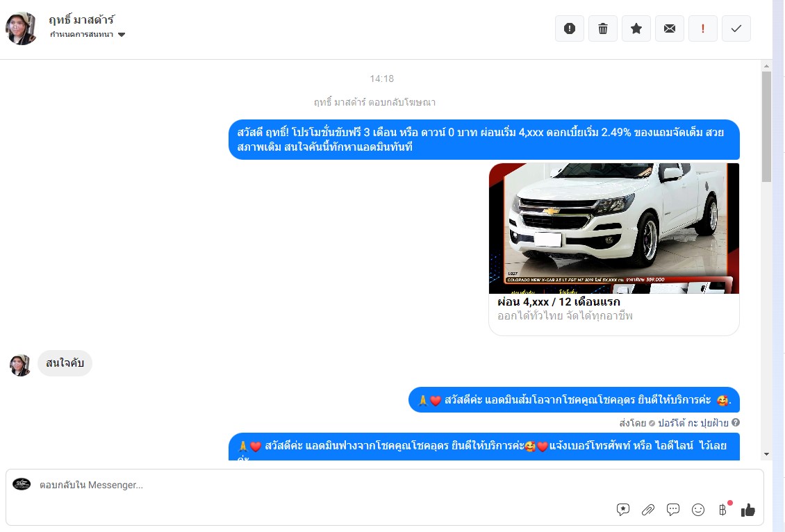Open the help question mark beside sender name

736,422
